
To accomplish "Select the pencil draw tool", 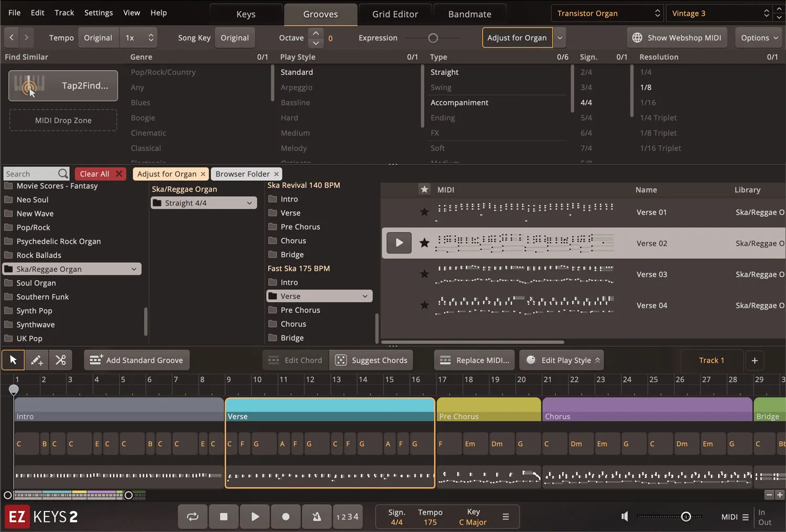I will click(37, 360).
